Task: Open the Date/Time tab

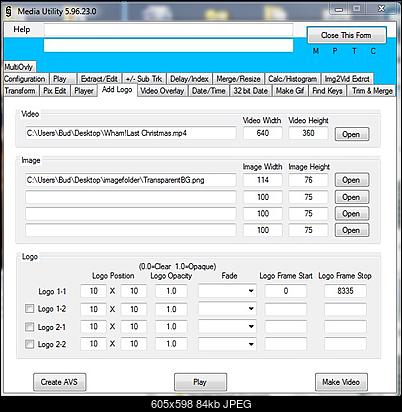Action: click(209, 91)
